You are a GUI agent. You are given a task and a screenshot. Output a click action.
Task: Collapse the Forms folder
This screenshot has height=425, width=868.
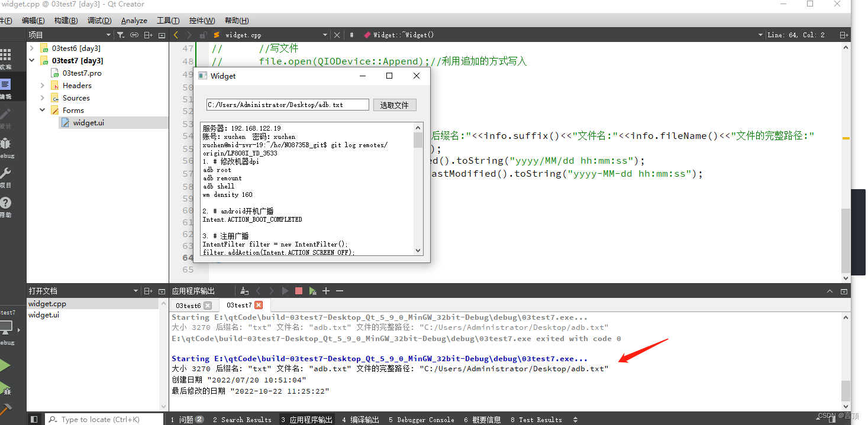coord(43,110)
